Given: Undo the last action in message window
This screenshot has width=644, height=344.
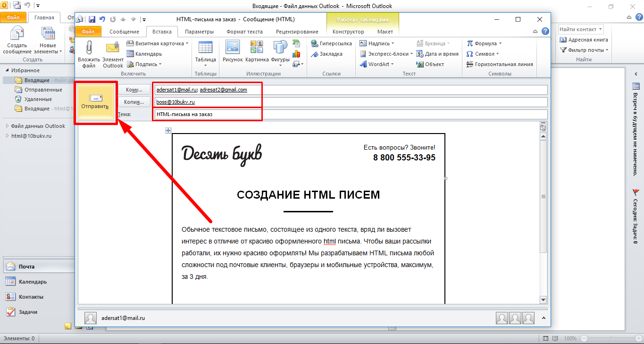Looking at the screenshot, I should coord(102,19).
